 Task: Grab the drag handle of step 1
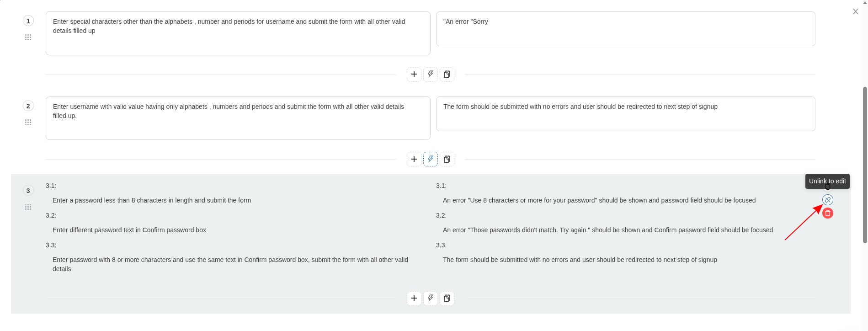click(28, 37)
